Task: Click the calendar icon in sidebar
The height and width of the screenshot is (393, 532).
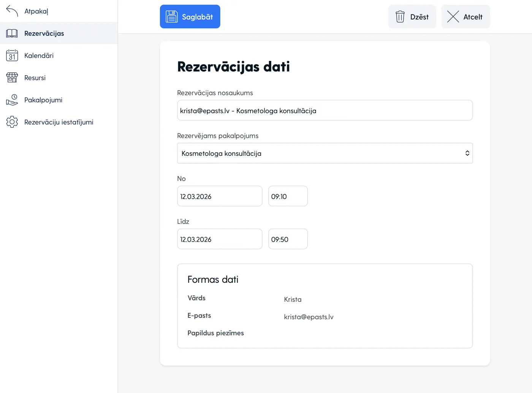Action: click(x=12, y=55)
